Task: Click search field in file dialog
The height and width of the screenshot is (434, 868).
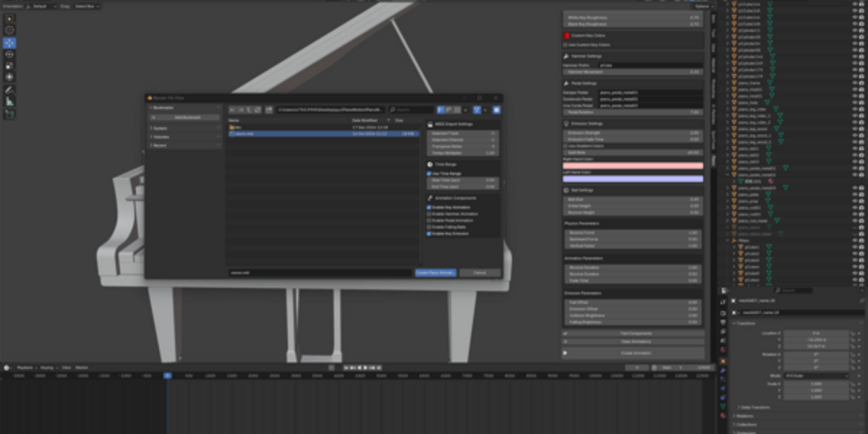Action: click(x=410, y=110)
